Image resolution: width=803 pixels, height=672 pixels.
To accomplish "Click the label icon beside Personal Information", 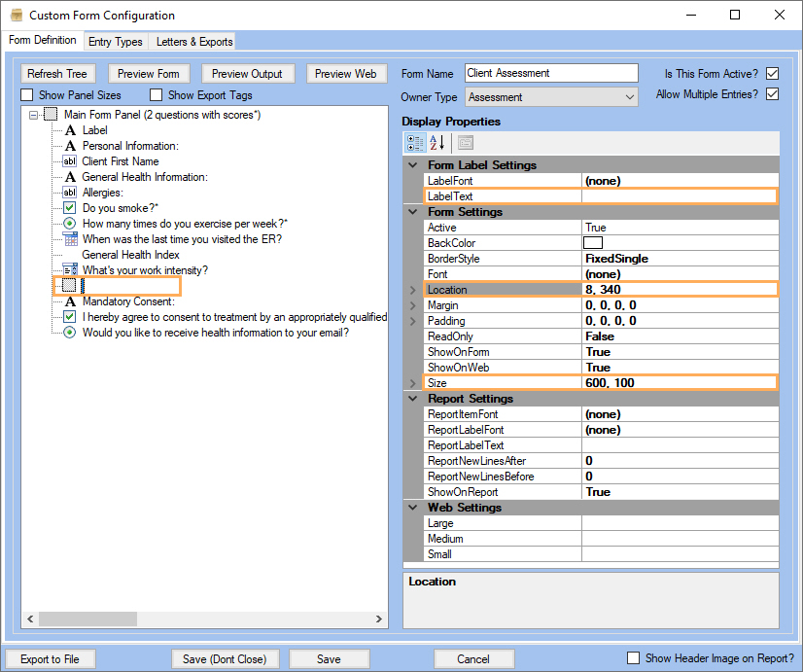I will click(71, 146).
